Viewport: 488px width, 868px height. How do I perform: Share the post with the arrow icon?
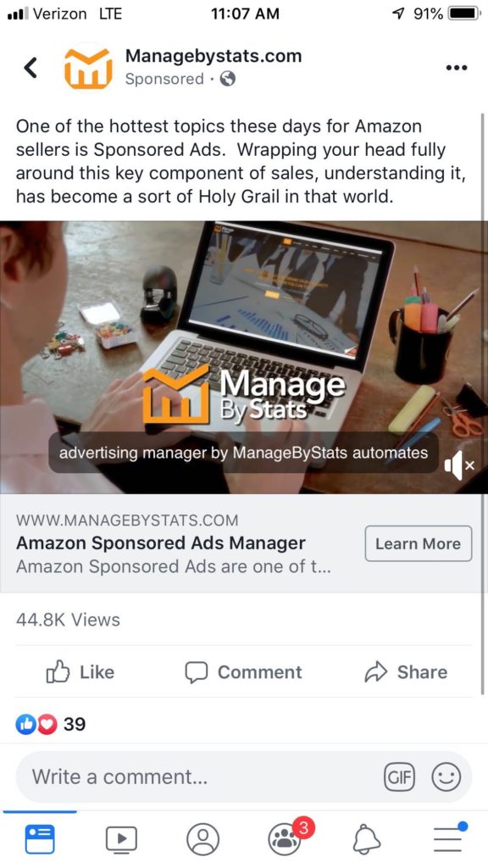coord(406,672)
